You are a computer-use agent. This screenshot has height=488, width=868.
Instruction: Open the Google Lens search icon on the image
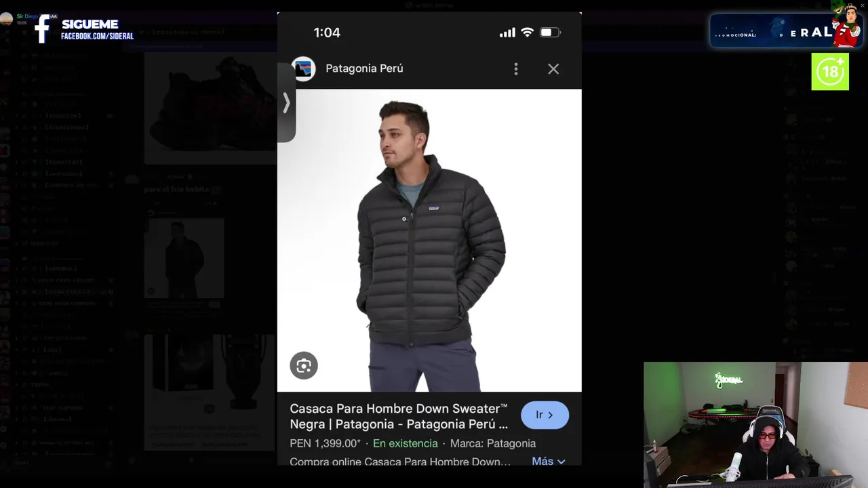tap(304, 366)
